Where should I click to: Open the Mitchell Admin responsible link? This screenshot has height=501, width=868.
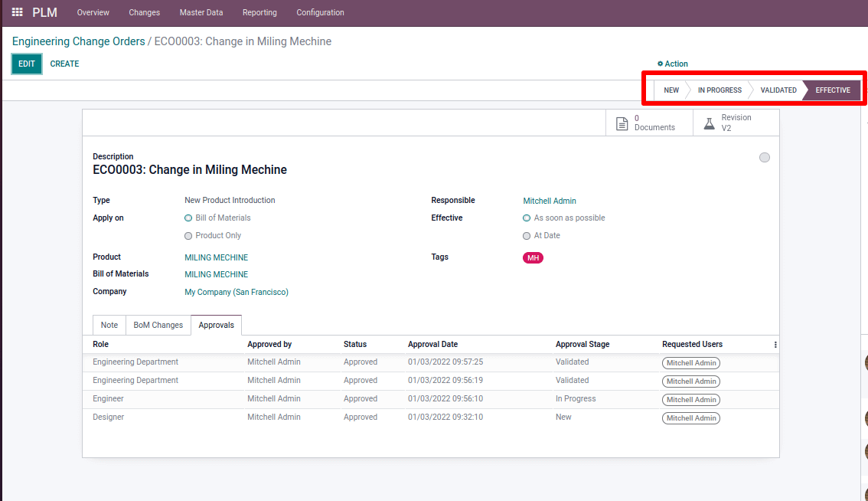[550, 201]
